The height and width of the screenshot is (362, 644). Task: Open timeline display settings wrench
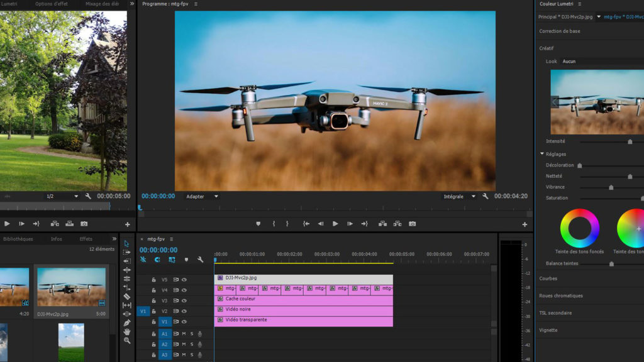coord(200,260)
